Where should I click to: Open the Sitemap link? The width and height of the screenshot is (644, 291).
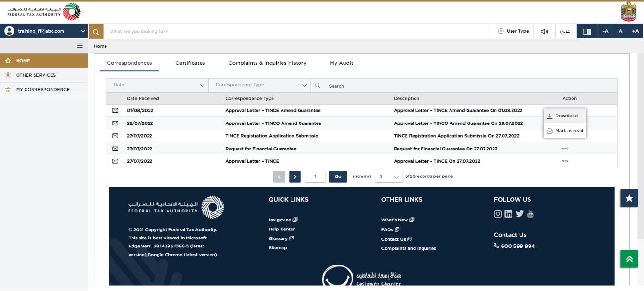click(278, 248)
